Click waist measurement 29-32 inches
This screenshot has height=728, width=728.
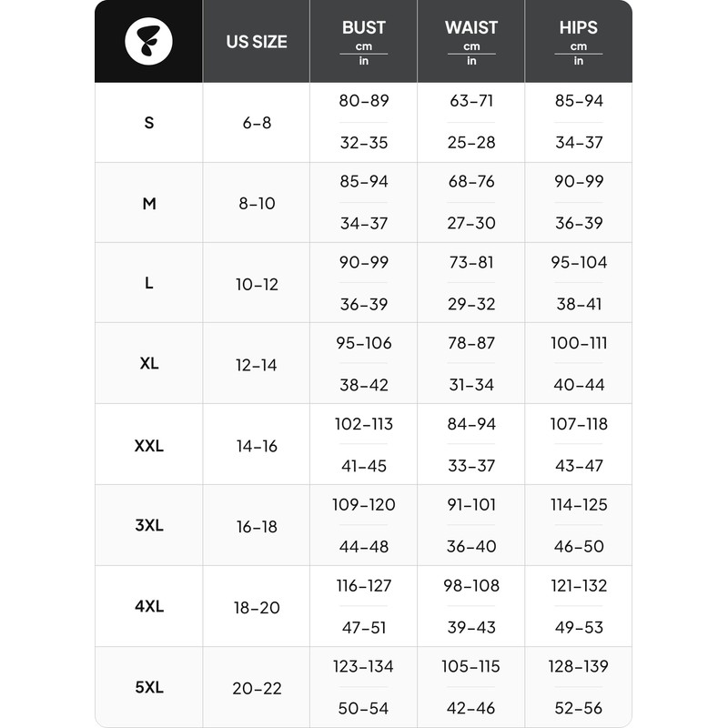[471, 305]
